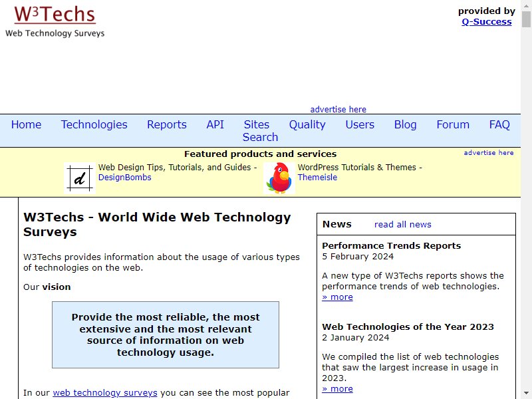Open Sites Search in navigation
532x399 pixels.
click(260, 130)
